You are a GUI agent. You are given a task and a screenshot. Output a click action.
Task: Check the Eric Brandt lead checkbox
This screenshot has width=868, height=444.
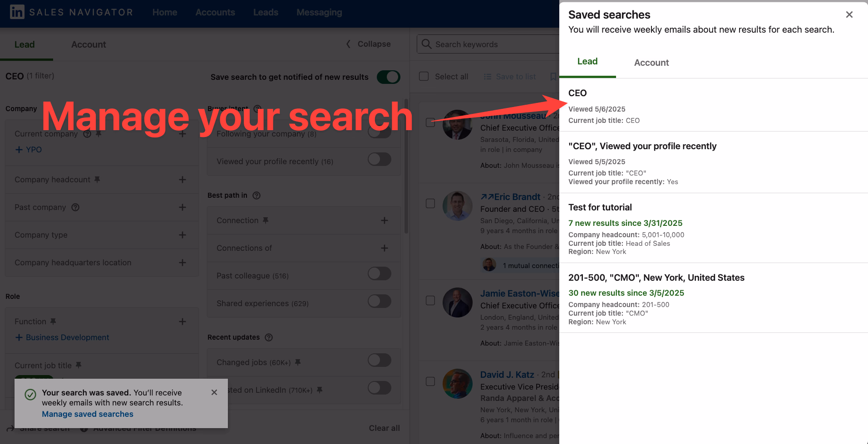(x=430, y=204)
